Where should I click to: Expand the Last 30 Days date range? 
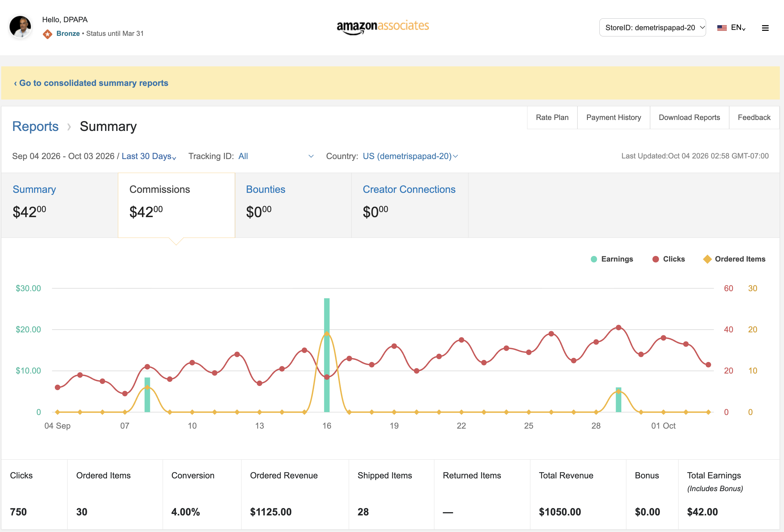coord(149,156)
